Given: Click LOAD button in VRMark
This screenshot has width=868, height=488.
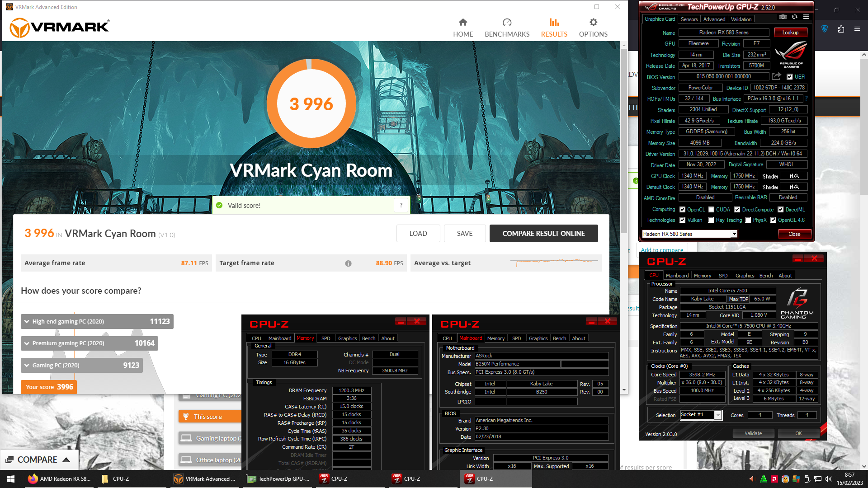Looking at the screenshot, I should tap(418, 234).
